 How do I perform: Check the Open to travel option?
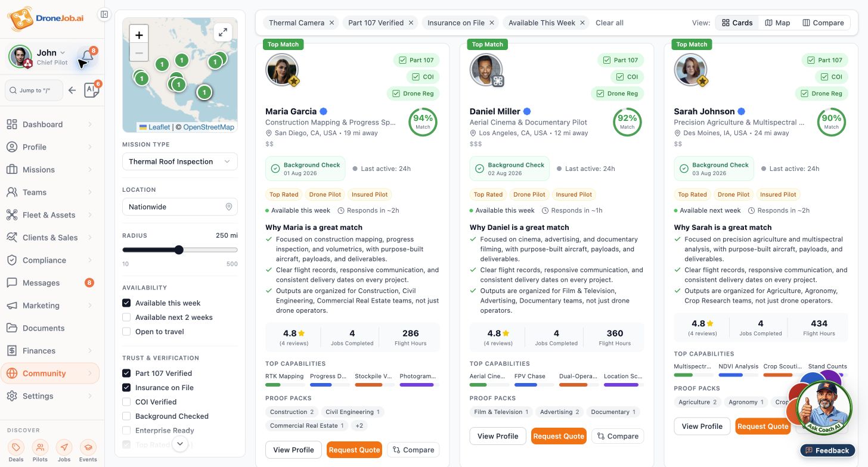(x=126, y=331)
